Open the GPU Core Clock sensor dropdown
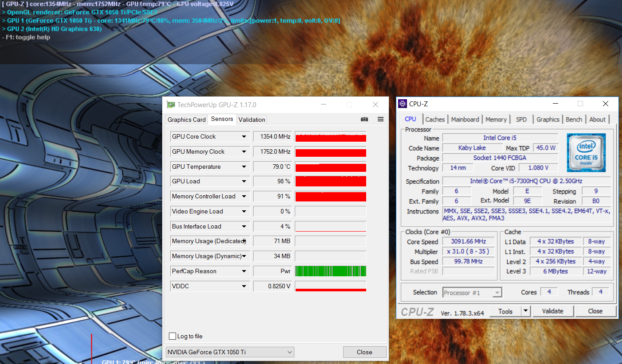Screen dimensions: 622x364 tap(244, 137)
